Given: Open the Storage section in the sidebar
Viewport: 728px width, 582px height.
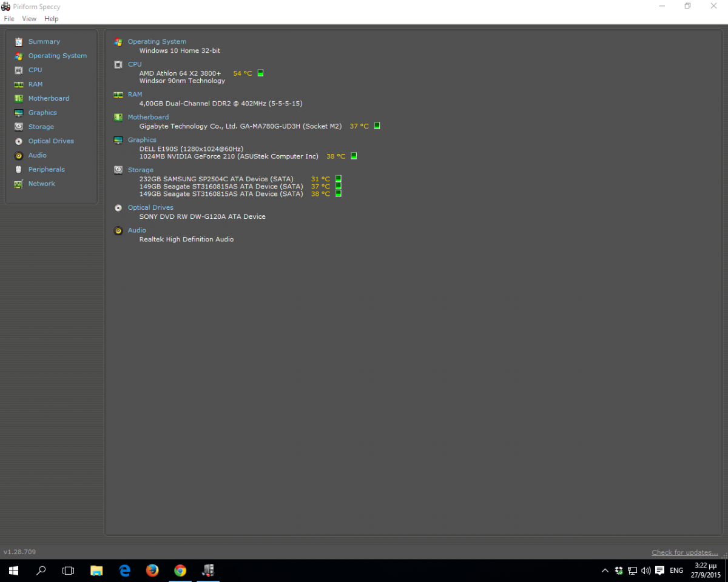Looking at the screenshot, I should pyautogui.click(x=41, y=127).
